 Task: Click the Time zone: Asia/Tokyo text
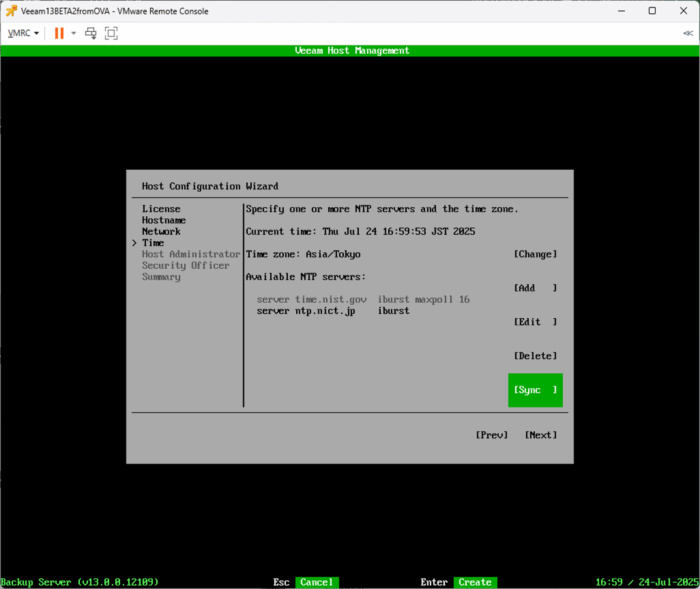[x=303, y=254]
